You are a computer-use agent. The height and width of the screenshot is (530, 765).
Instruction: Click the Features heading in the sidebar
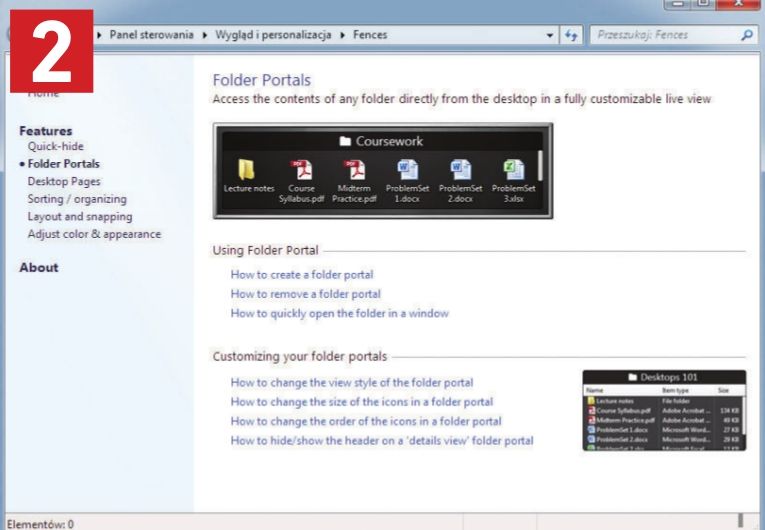point(46,131)
